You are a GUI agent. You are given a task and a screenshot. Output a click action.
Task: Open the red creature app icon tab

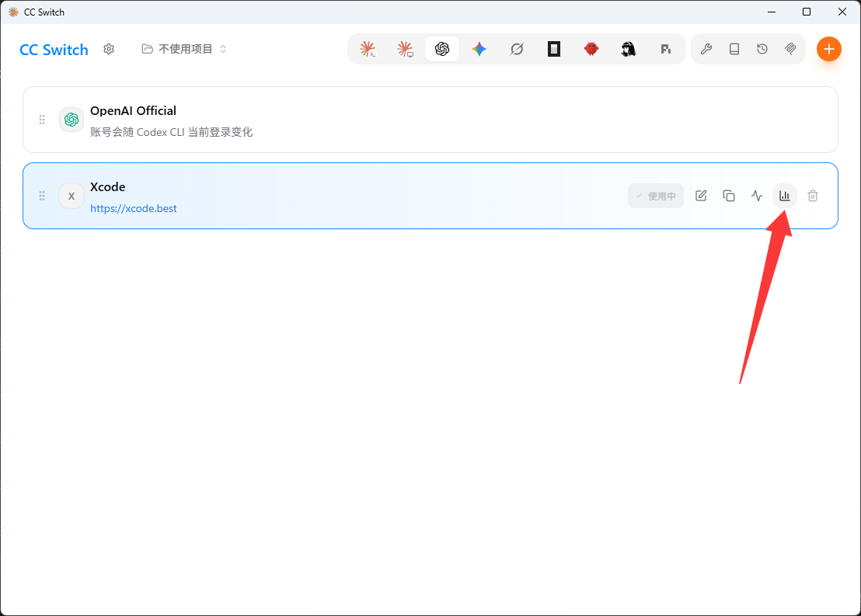[x=591, y=50]
